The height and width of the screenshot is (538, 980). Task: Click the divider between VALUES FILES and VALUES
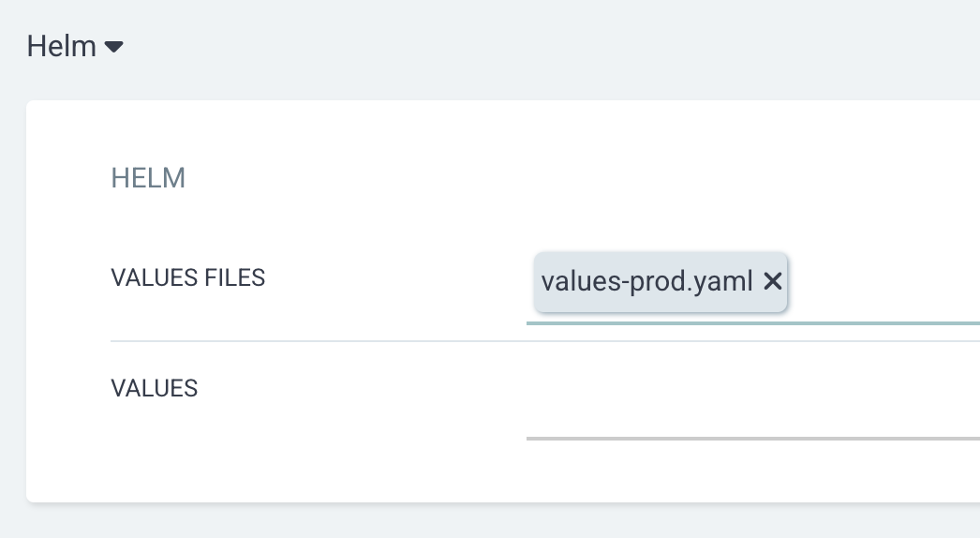click(x=545, y=341)
